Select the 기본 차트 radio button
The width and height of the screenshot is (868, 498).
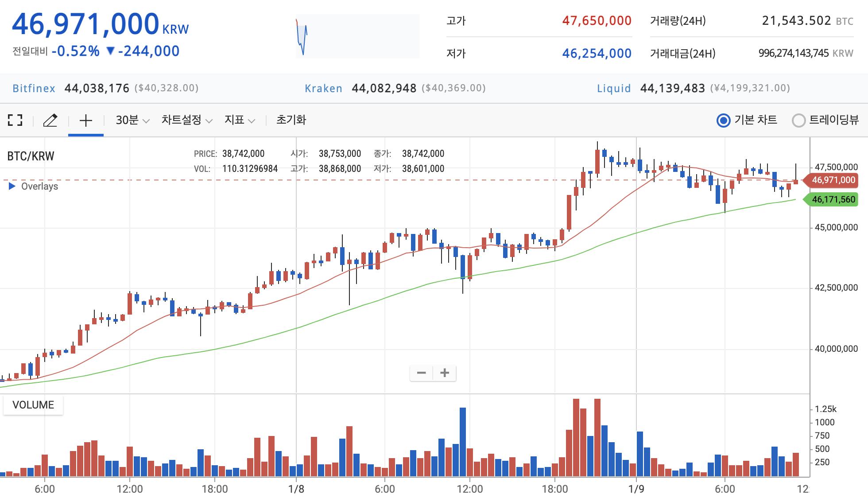(x=724, y=121)
